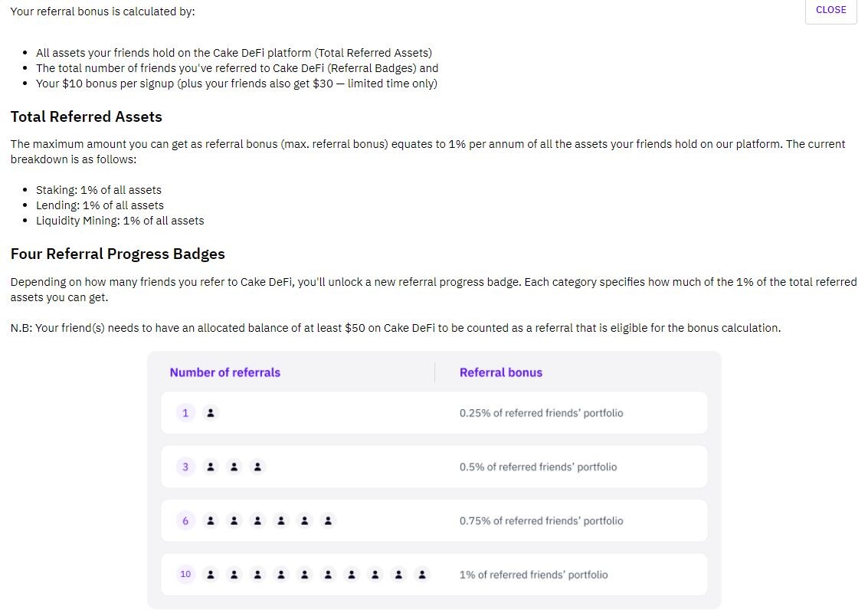
Task: Close the referral bonus dialog
Action: [x=830, y=10]
